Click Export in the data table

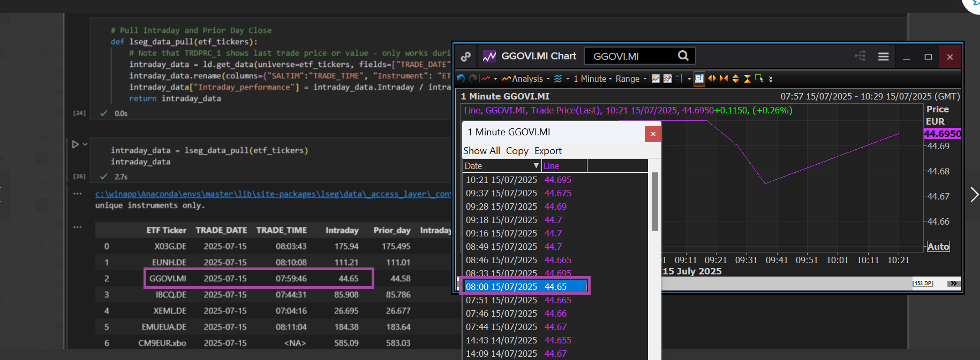click(548, 151)
